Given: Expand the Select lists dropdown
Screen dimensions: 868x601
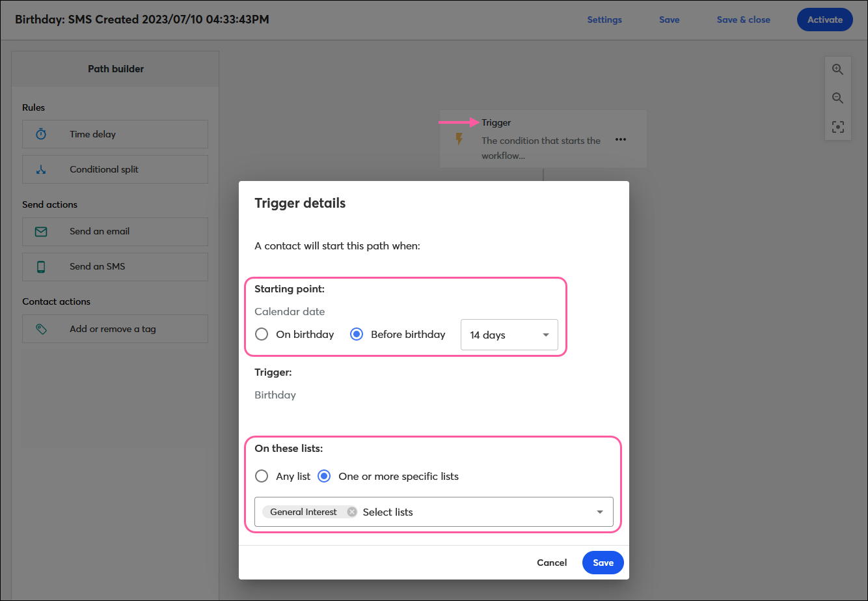Looking at the screenshot, I should [x=599, y=512].
